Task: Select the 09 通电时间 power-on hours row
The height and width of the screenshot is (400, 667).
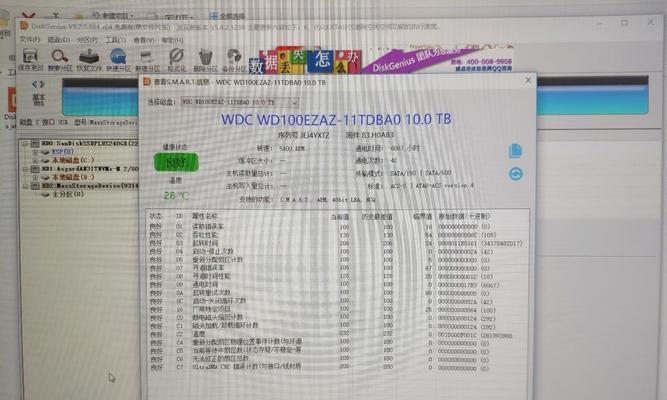Action: [x=336, y=285]
